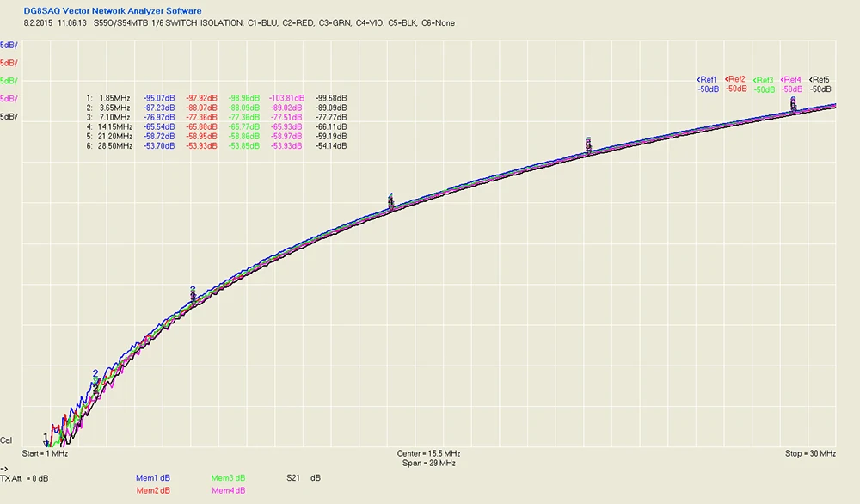Image resolution: width=860 pixels, height=504 pixels.
Task: Click the Center = 15.5 MHz label
Action: 428,453
